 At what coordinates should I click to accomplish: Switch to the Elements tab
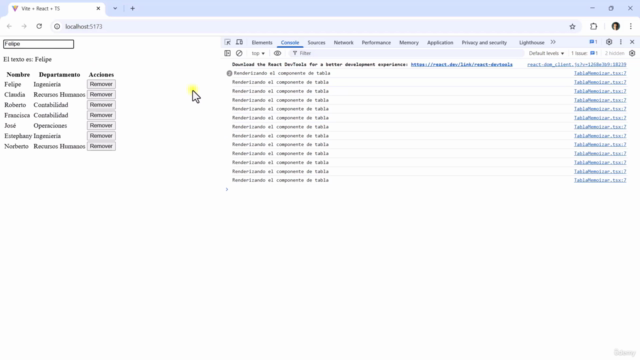tap(262, 42)
